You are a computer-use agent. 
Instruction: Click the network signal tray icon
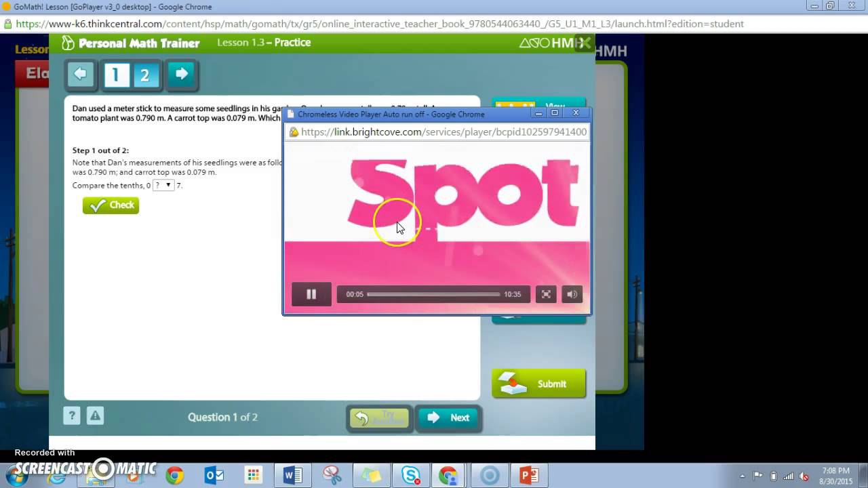[789, 476]
